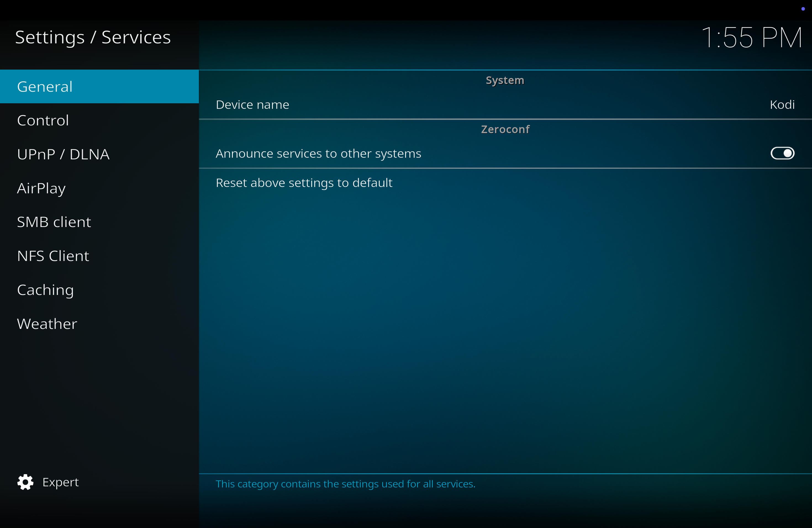This screenshot has height=528, width=812.
Task: Click the Expert settings level gear icon
Action: (x=25, y=482)
